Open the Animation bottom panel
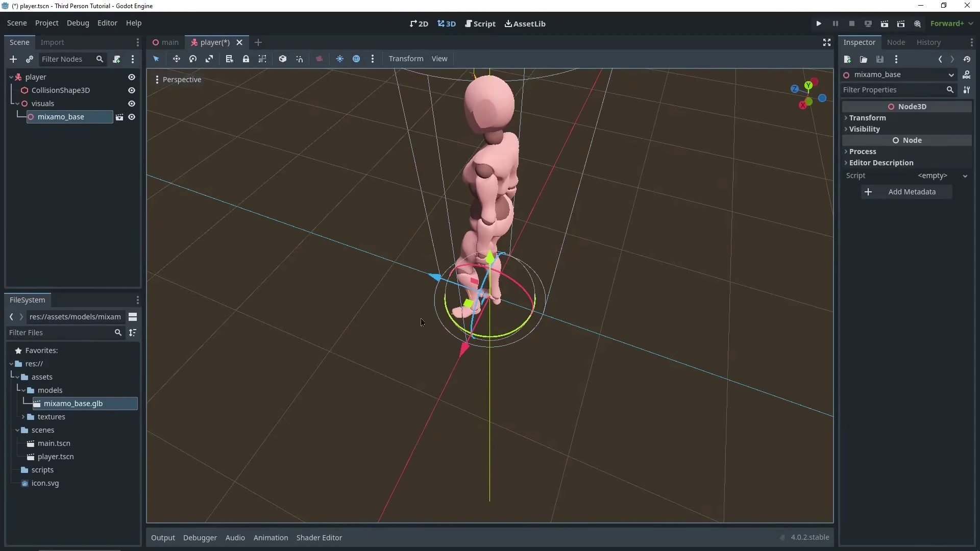Image resolution: width=980 pixels, height=551 pixels. [x=271, y=538]
